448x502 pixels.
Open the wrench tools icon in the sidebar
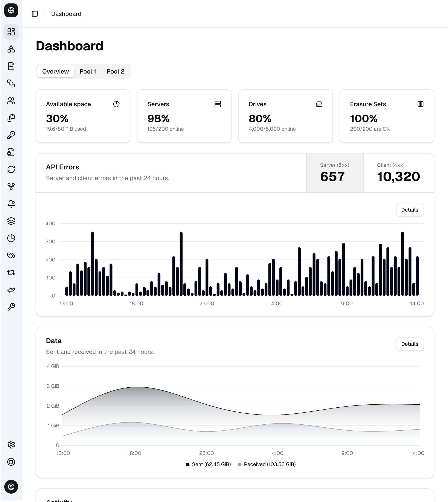[11, 307]
